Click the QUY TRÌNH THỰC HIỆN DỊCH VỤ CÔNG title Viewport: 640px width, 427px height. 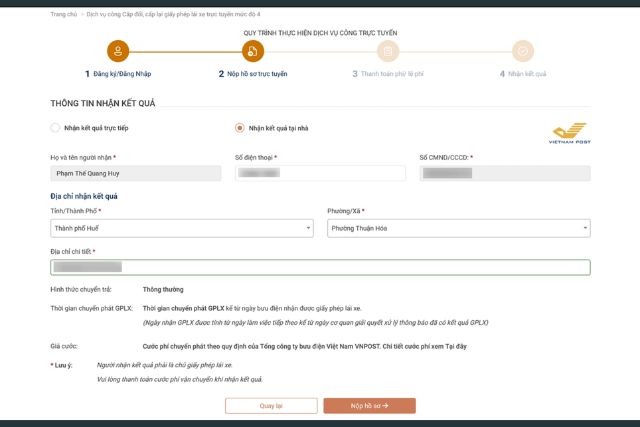point(320,33)
